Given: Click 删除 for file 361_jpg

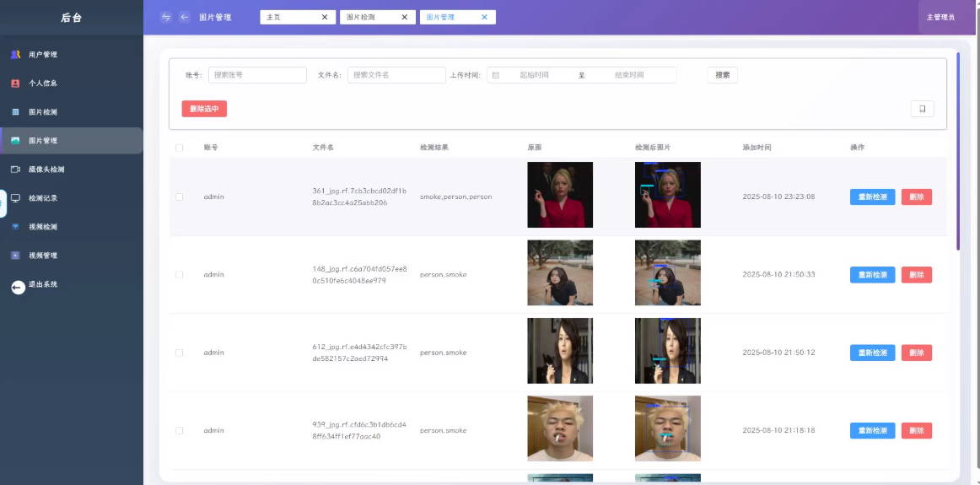Looking at the screenshot, I should (917, 197).
